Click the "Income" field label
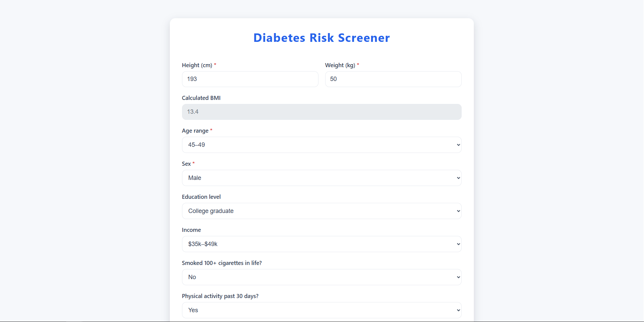The image size is (644, 322). click(191, 230)
